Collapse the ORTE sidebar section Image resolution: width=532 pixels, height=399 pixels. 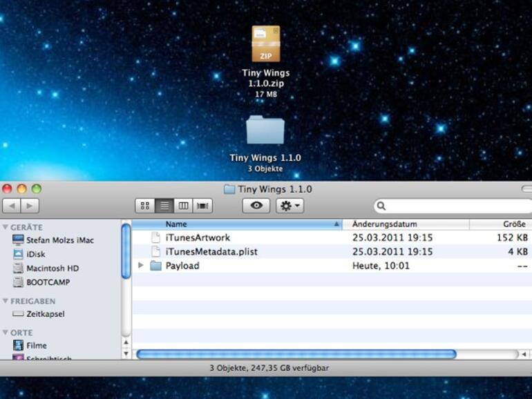click(x=6, y=332)
